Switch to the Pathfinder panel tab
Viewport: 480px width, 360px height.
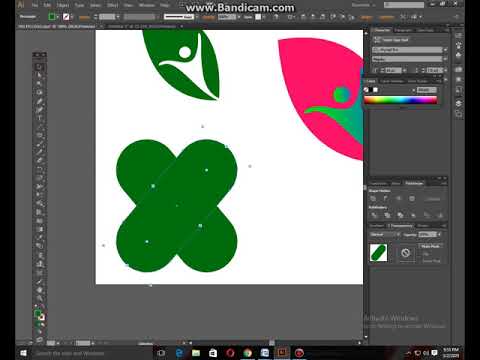[x=414, y=183]
